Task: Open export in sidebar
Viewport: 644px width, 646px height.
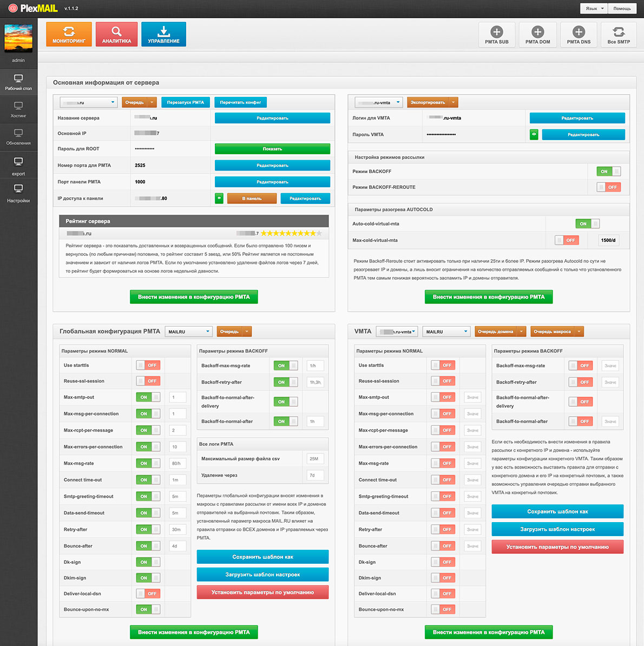Action: pyautogui.click(x=18, y=167)
